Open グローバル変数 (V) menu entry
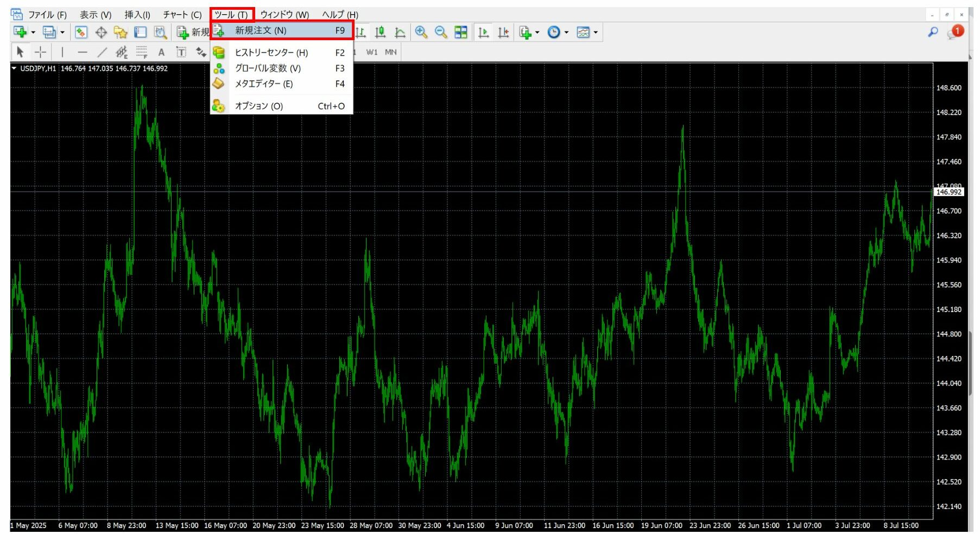This screenshot has height=540, width=980. tap(267, 68)
